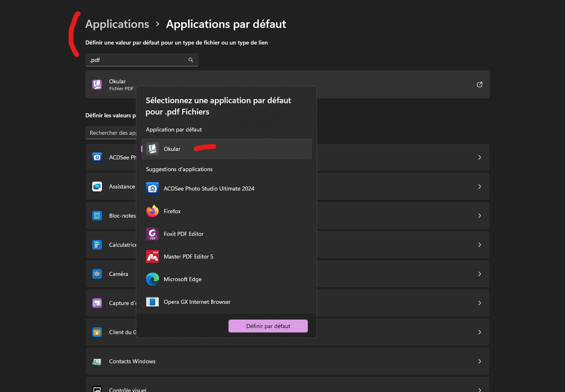
Task: Click the Opera GX Internet Browser icon
Action: (x=152, y=302)
